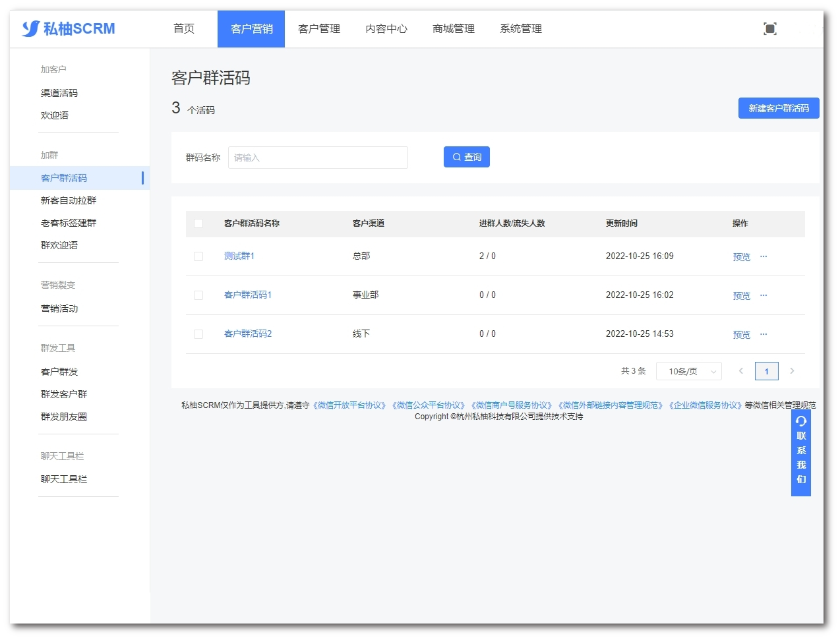This screenshot has width=840, height=640.
Task: Go to next page arrow
Action: [792, 371]
